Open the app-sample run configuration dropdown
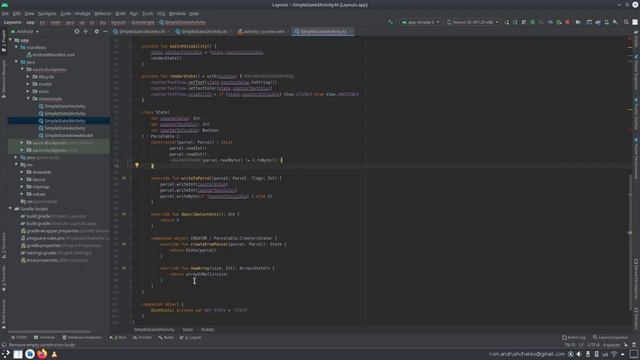 (x=420, y=22)
